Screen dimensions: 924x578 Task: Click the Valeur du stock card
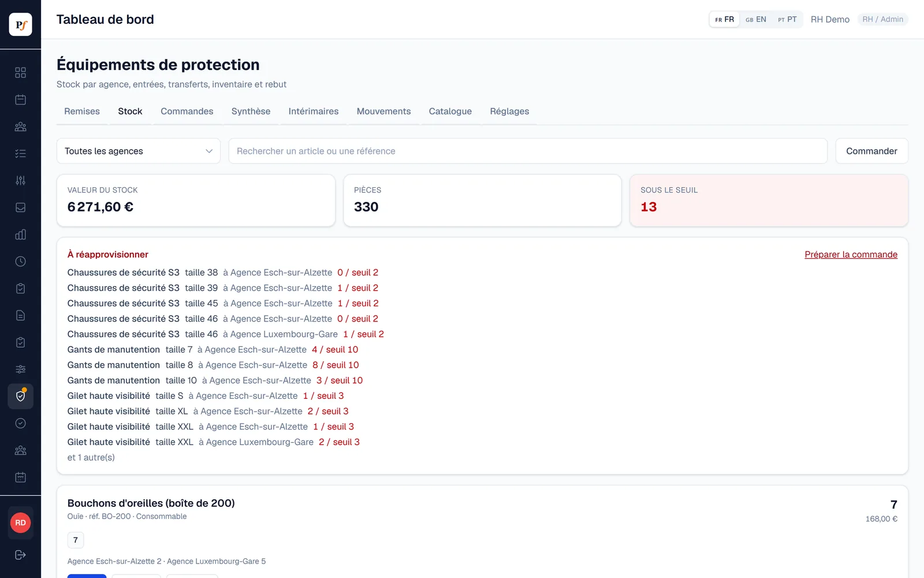click(196, 201)
